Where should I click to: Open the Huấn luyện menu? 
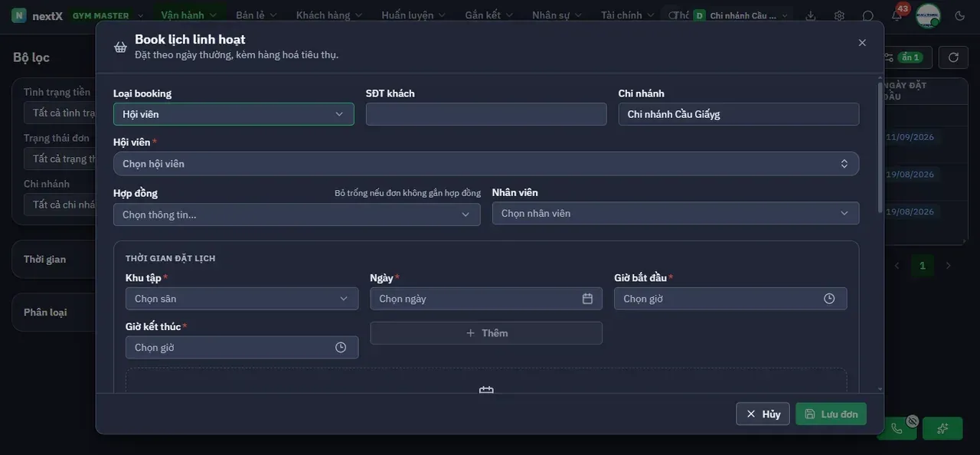pyautogui.click(x=413, y=15)
